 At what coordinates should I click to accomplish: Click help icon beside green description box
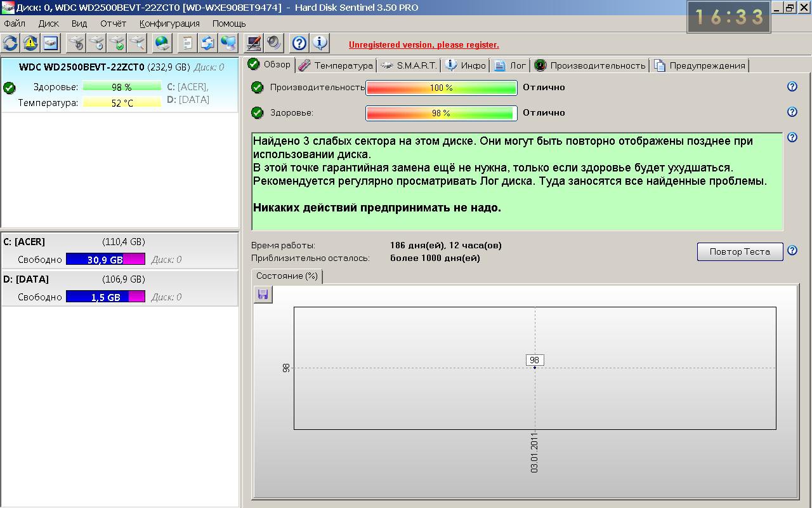[792, 137]
